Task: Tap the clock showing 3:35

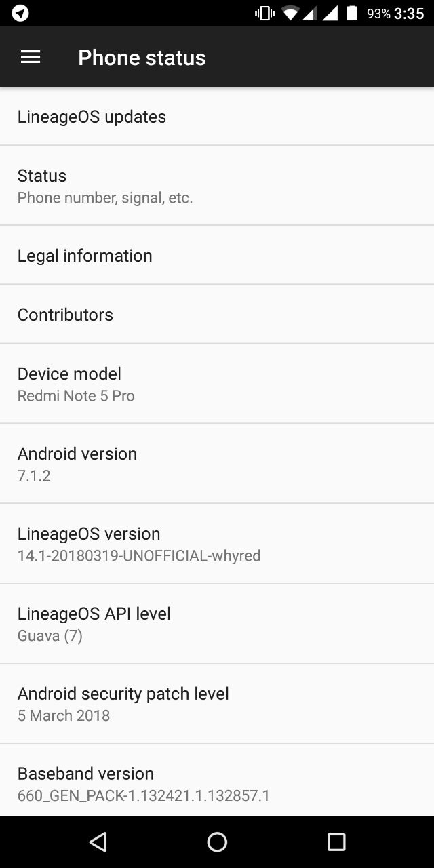Action: pyautogui.click(x=409, y=14)
